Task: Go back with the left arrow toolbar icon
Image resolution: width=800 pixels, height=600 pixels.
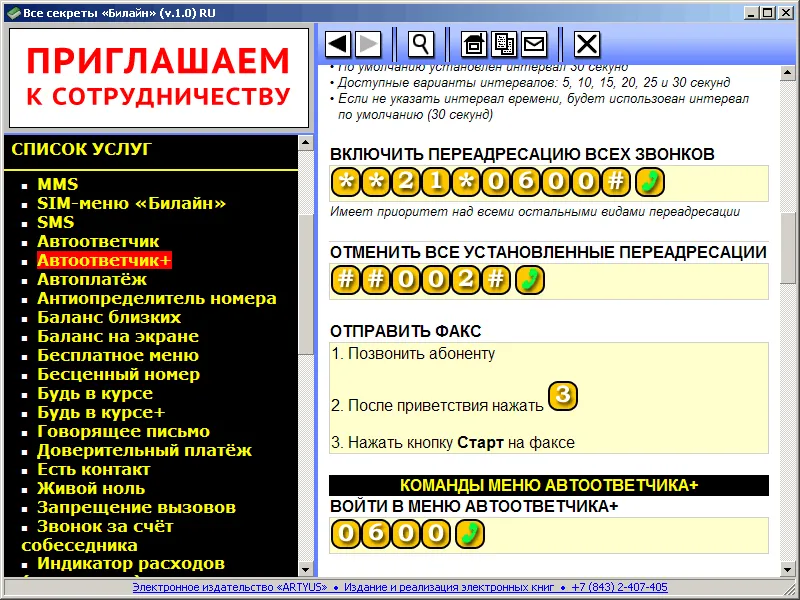Action: pos(338,44)
